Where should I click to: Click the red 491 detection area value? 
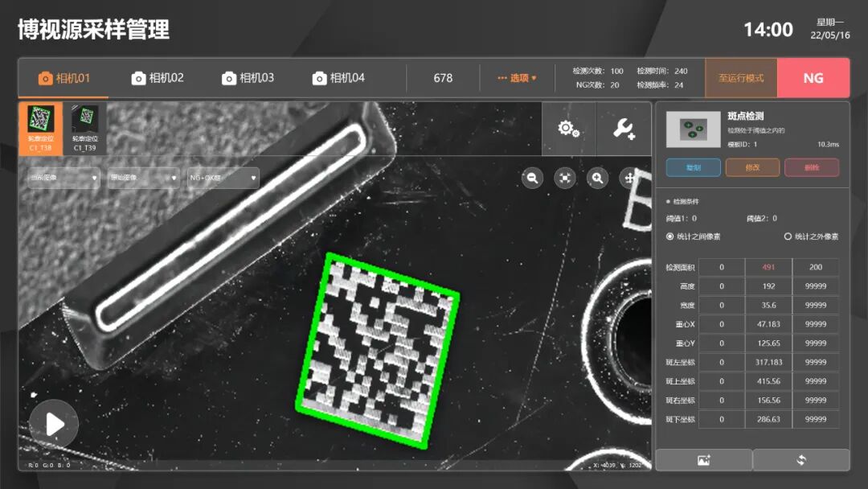pos(768,267)
